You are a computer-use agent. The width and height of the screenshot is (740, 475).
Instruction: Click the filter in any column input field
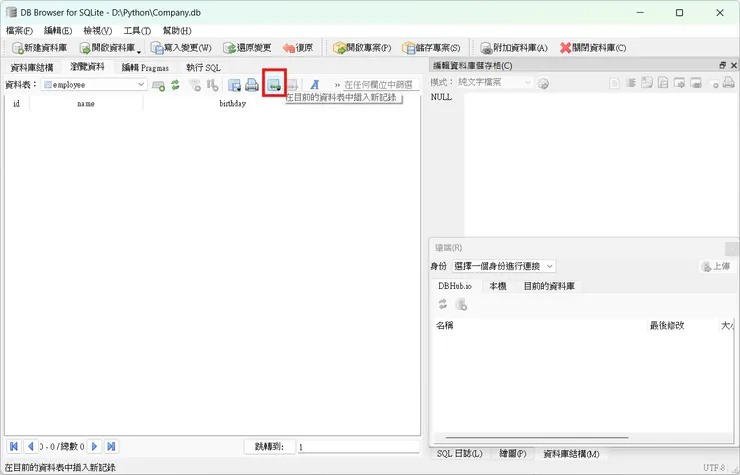coord(381,85)
